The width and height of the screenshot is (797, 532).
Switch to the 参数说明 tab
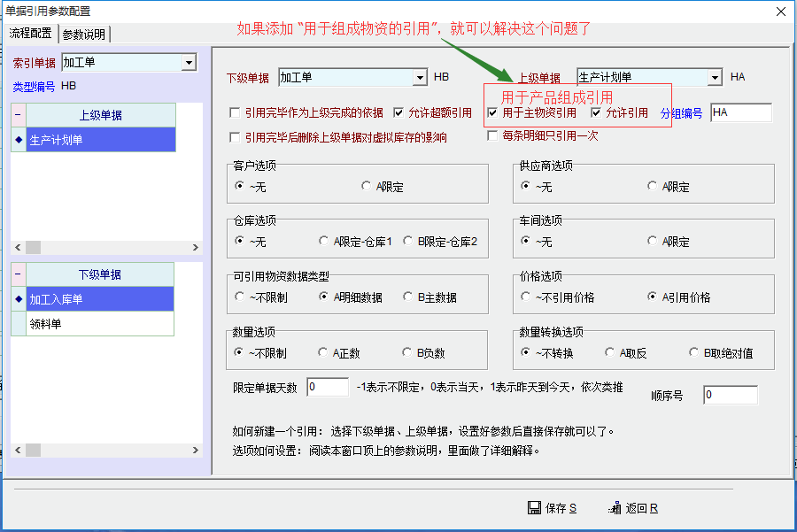point(84,35)
